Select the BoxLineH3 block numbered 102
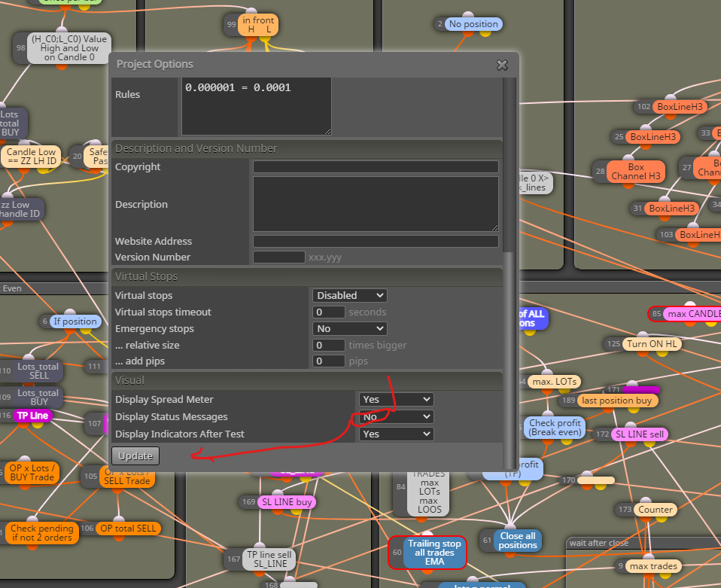The height and width of the screenshot is (588, 721). coord(680,107)
